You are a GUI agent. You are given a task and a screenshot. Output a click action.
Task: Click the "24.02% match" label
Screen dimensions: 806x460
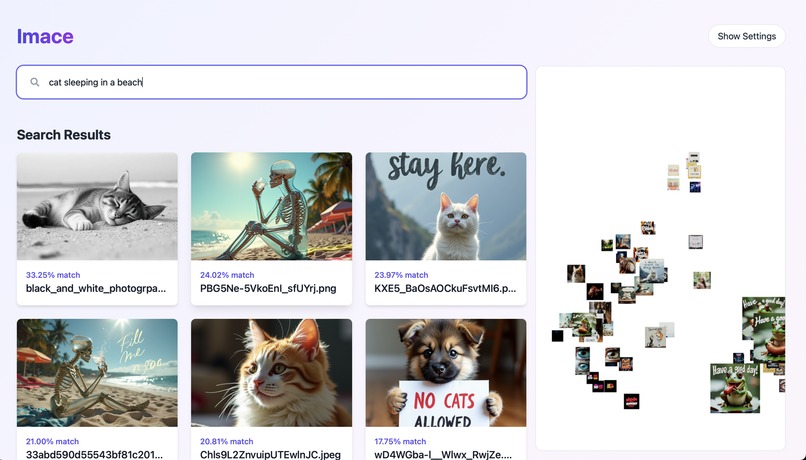point(227,275)
